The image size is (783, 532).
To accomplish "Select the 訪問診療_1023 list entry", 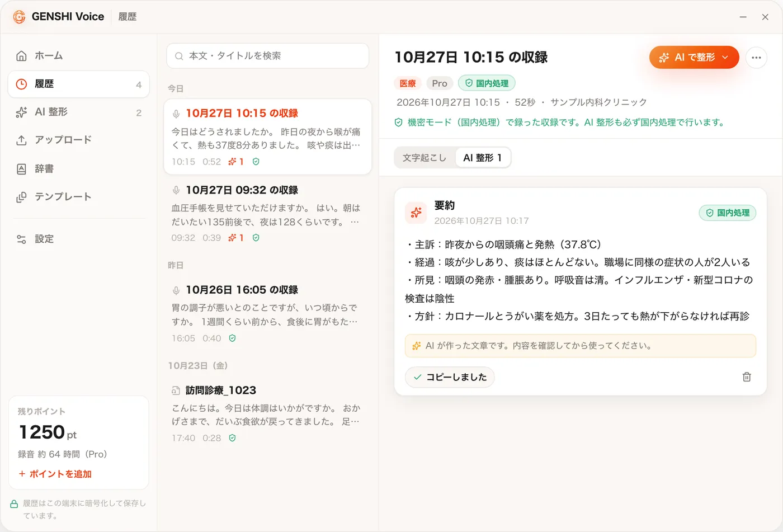I will point(268,414).
